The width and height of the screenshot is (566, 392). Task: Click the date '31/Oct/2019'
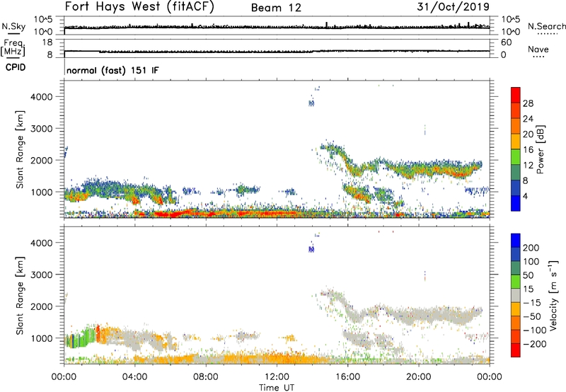click(x=453, y=6)
